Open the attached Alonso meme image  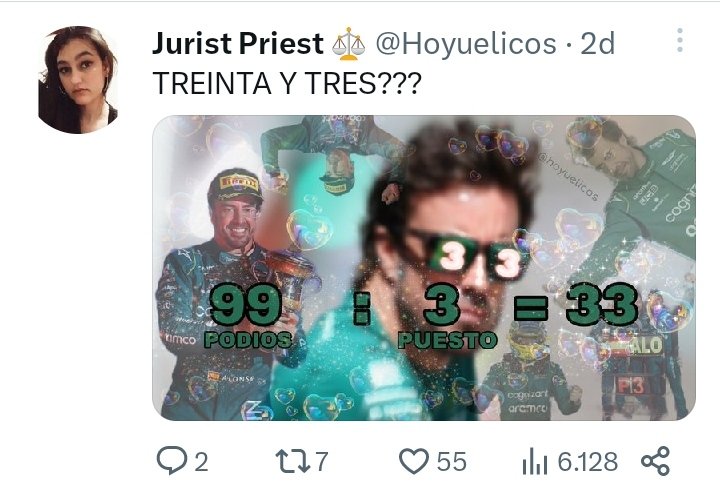coord(424,268)
